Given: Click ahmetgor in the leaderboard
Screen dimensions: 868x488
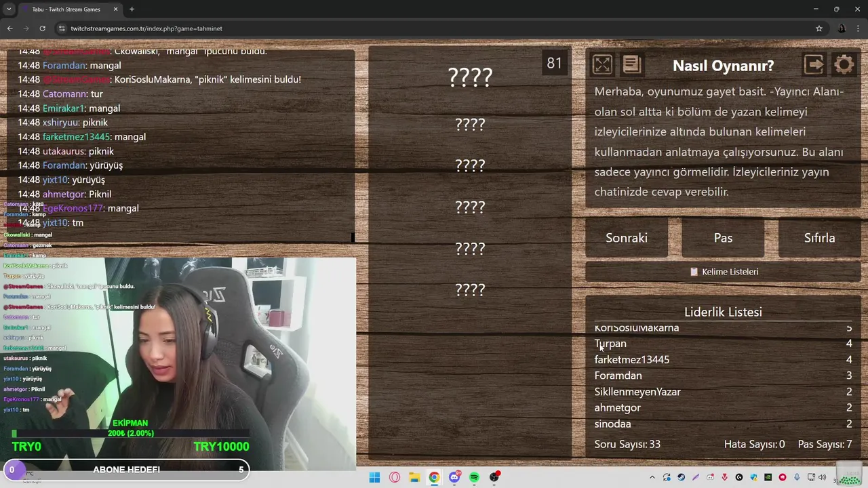Looking at the screenshot, I should [x=617, y=408].
